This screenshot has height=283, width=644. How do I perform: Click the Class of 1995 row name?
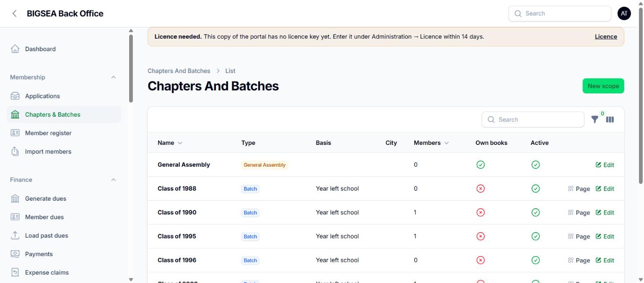[x=177, y=236]
